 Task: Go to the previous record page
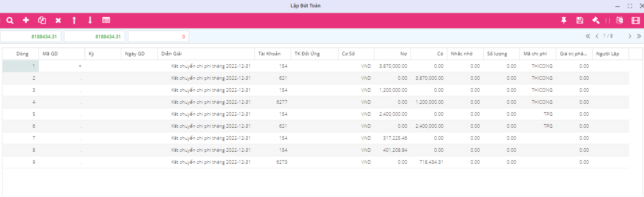[597, 36]
